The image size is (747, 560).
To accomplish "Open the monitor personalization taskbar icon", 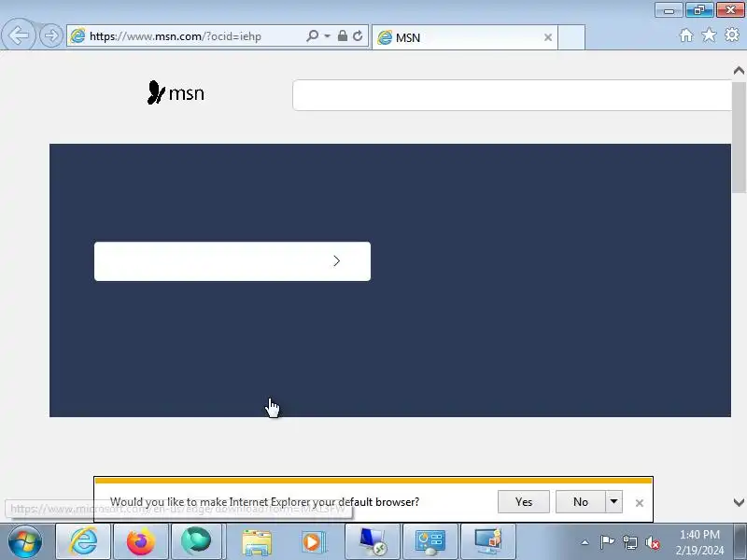I will (488, 541).
